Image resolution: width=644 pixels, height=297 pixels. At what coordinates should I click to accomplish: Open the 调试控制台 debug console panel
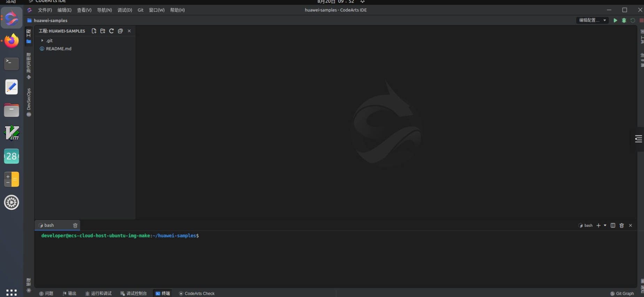[x=134, y=294]
